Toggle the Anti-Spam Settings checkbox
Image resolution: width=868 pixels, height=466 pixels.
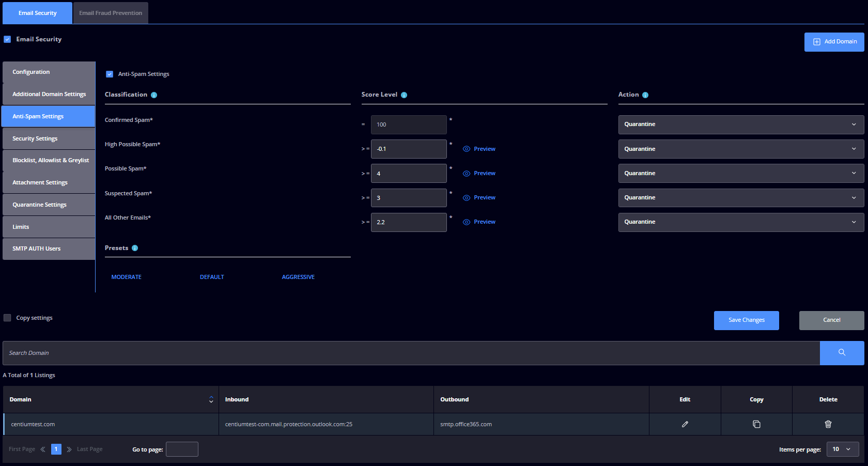(110, 74)
